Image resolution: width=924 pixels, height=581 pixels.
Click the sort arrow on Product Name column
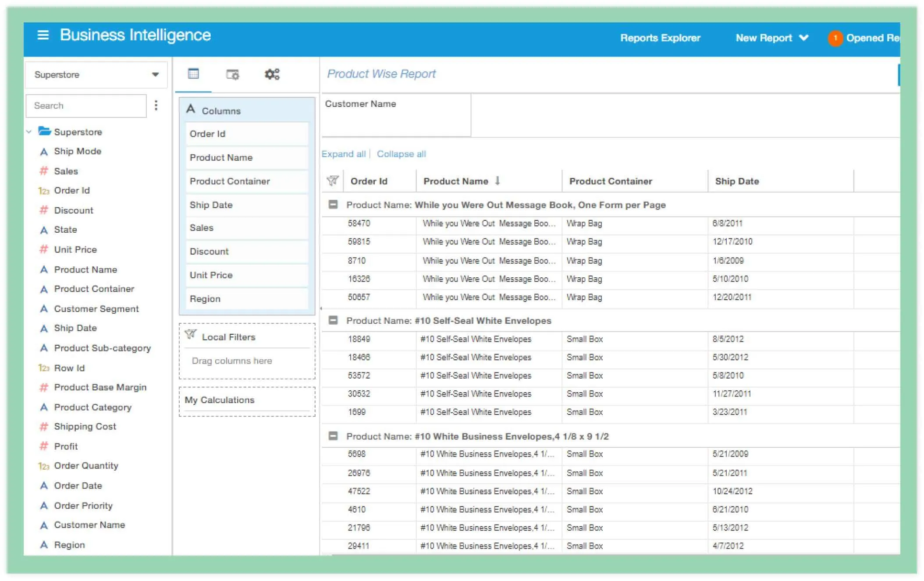(x=498, y=181)
